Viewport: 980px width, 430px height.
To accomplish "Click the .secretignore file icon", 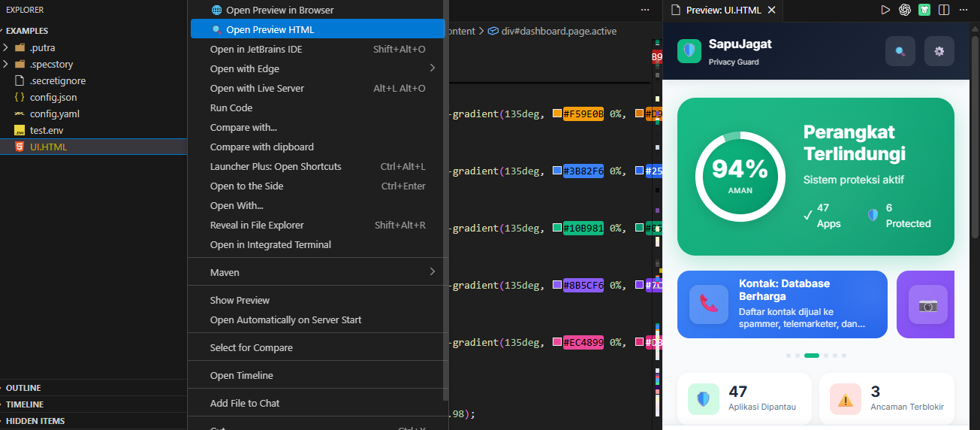I will (x=20, y=80).
